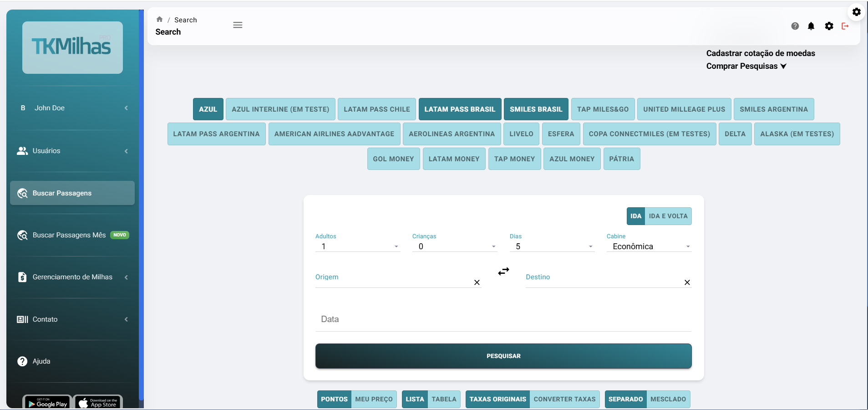Clear the Origem field with X icon

point(477,282)
